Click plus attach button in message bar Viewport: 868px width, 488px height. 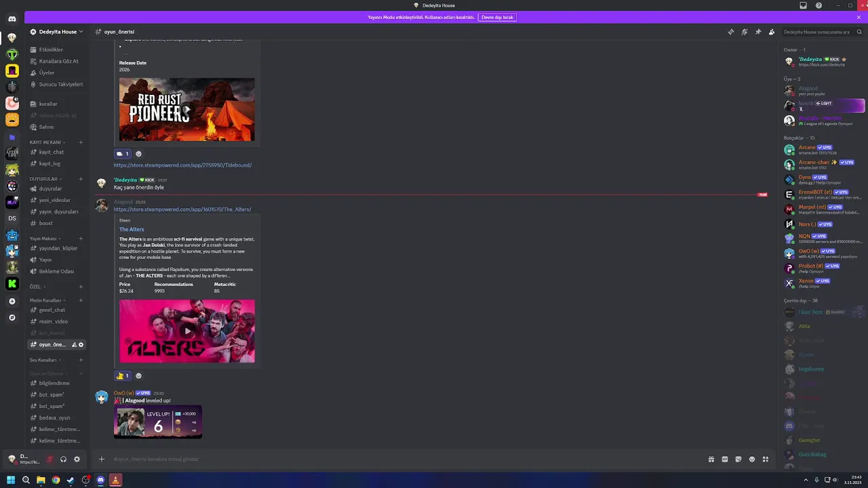102,459
